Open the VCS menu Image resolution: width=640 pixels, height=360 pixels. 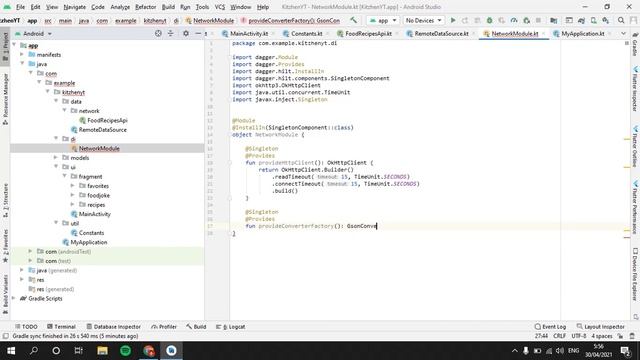[x=220, y=7]
